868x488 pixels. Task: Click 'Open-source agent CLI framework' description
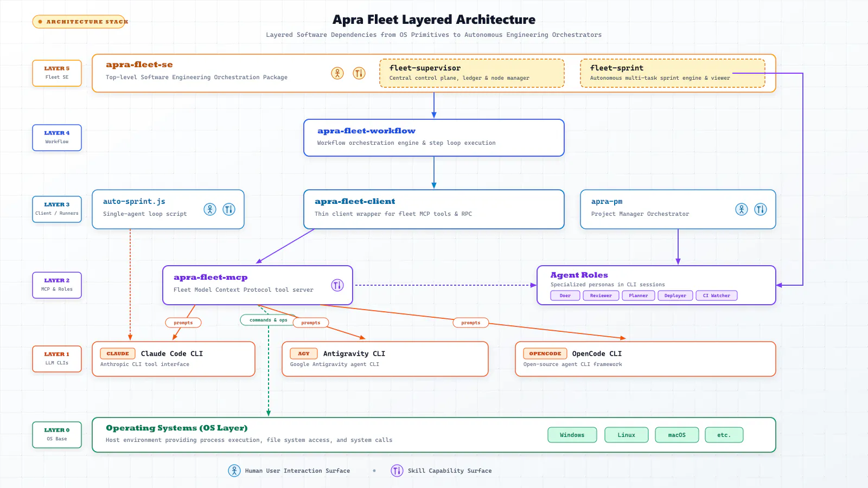(x=573, y=364)
